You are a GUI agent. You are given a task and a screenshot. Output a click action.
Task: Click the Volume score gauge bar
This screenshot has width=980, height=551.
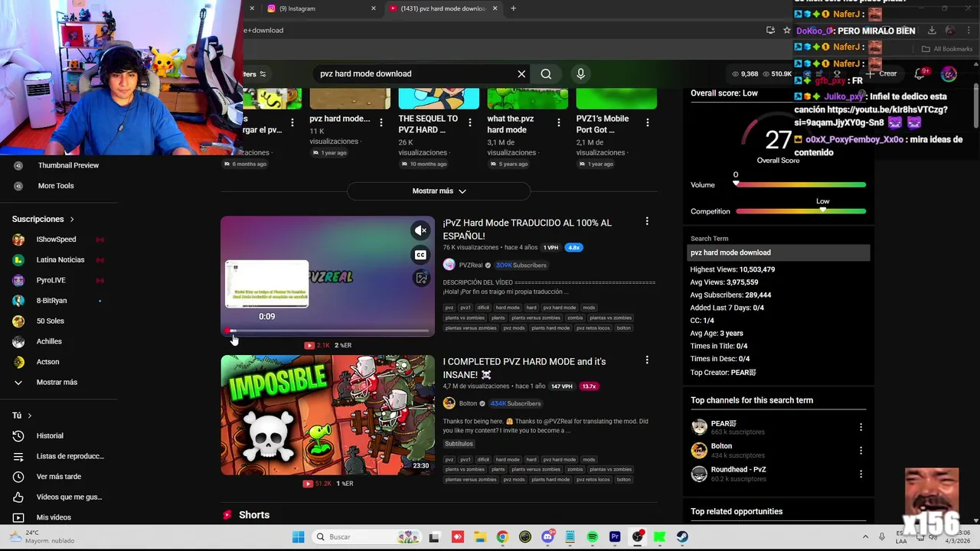[801, 184]
